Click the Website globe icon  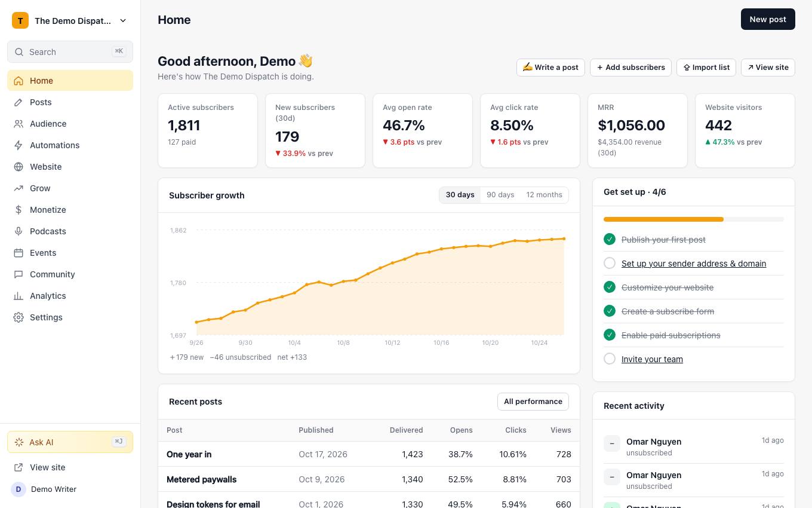(x=19, y=167)
